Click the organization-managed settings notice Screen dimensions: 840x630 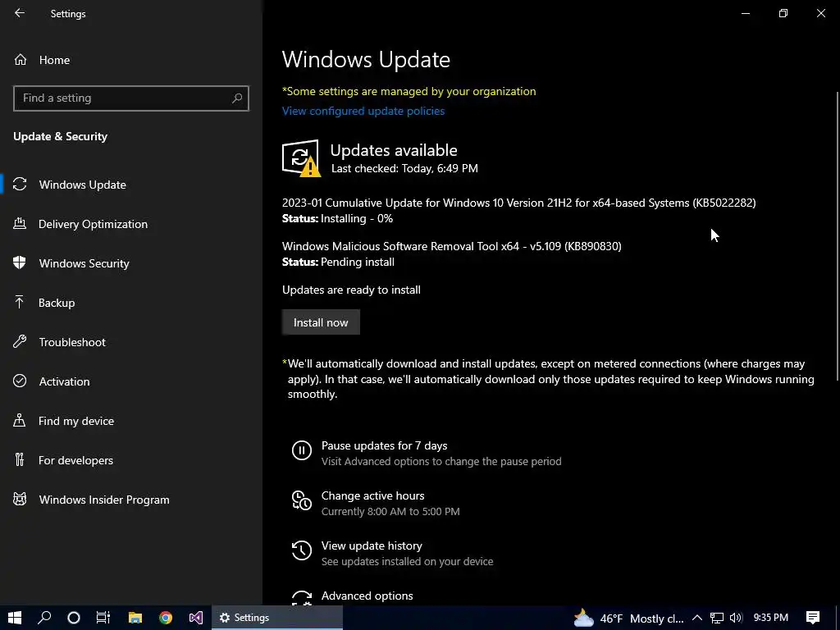click(x=409, y=91)
